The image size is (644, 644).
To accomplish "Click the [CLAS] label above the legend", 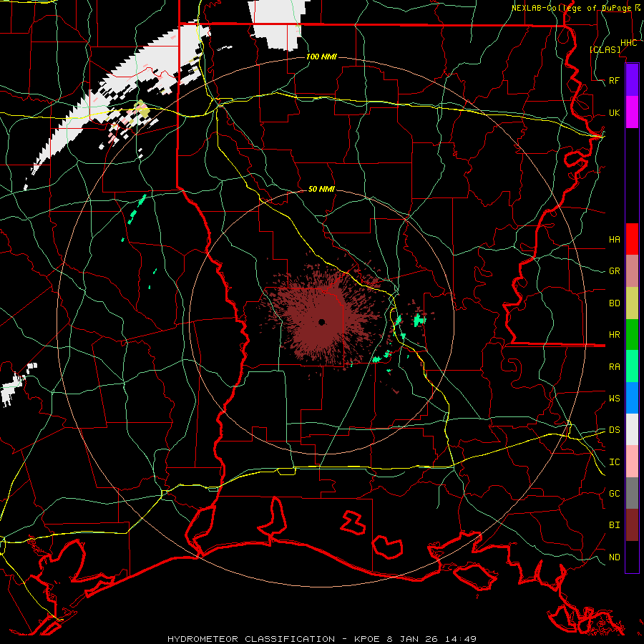I will [x=605, y=49].
